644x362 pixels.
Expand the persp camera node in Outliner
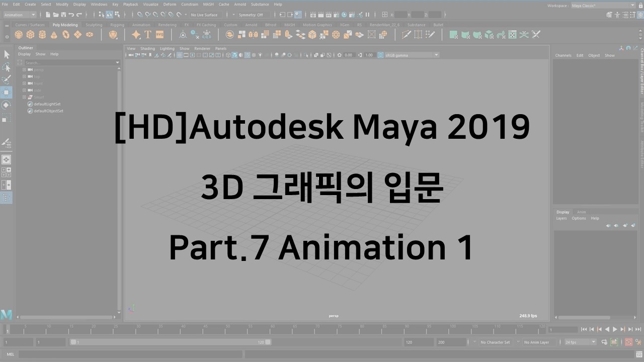(x=24, y=70)
